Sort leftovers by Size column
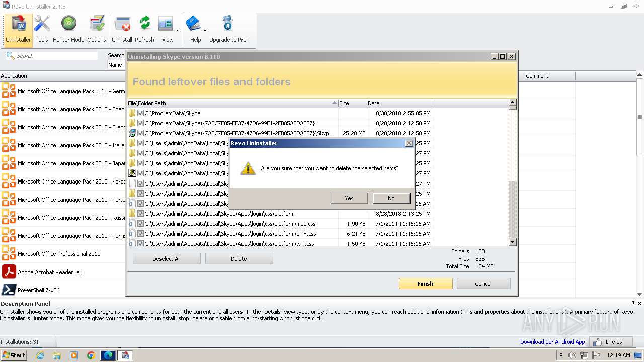This screenshot has height=362, width=644. coord(352,103)
